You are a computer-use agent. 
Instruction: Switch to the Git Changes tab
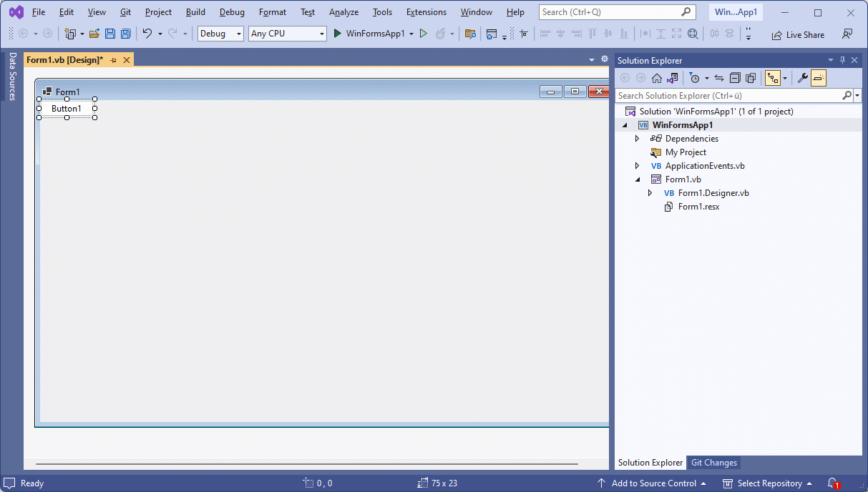tap(713, 463)
